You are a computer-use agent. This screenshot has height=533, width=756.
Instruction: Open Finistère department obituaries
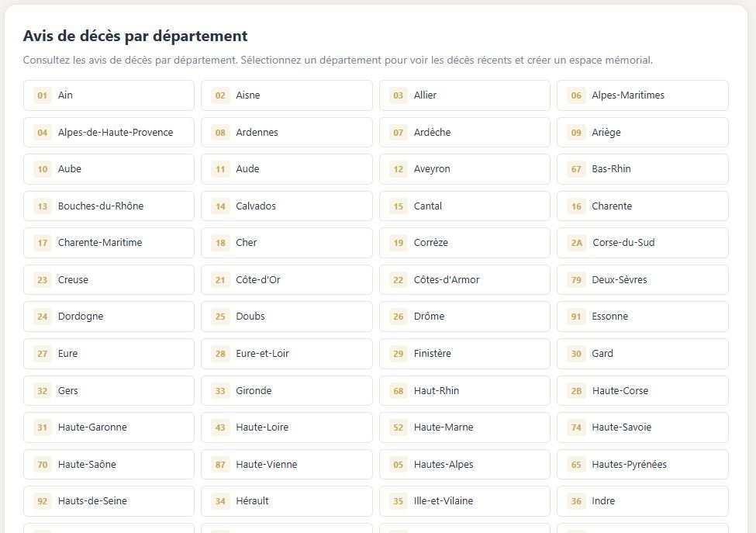coord(464,353)
